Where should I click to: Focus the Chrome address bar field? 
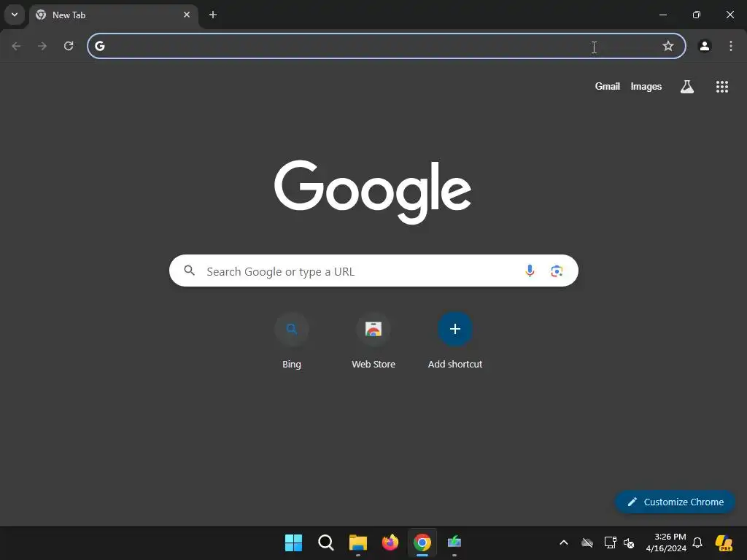387,46
